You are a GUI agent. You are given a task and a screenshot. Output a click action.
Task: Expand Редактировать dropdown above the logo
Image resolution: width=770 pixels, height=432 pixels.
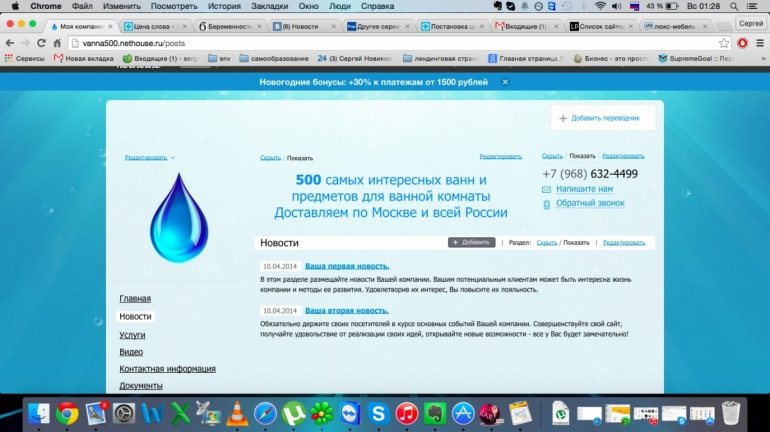[x=148, y=157]
